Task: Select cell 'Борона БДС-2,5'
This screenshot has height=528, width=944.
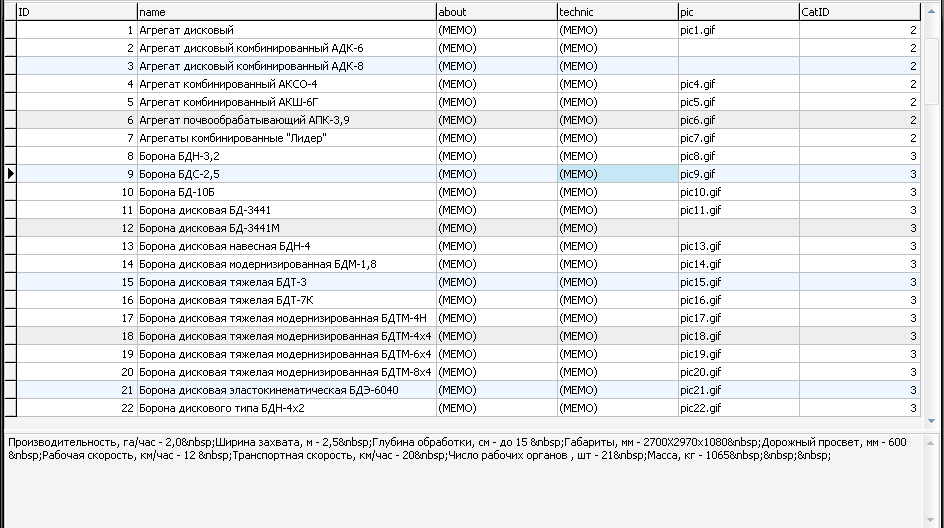Action: [286, 174]
